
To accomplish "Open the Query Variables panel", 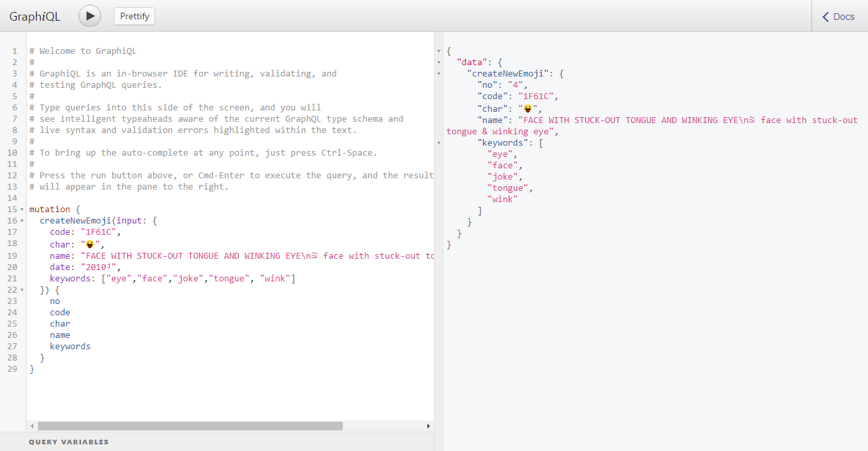I will coord(69,442).
